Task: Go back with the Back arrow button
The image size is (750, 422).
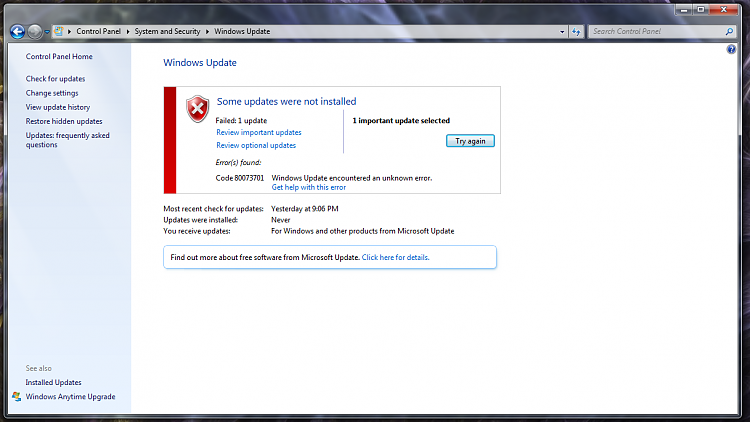Action: pyautogui.click(x=17, y=32)
